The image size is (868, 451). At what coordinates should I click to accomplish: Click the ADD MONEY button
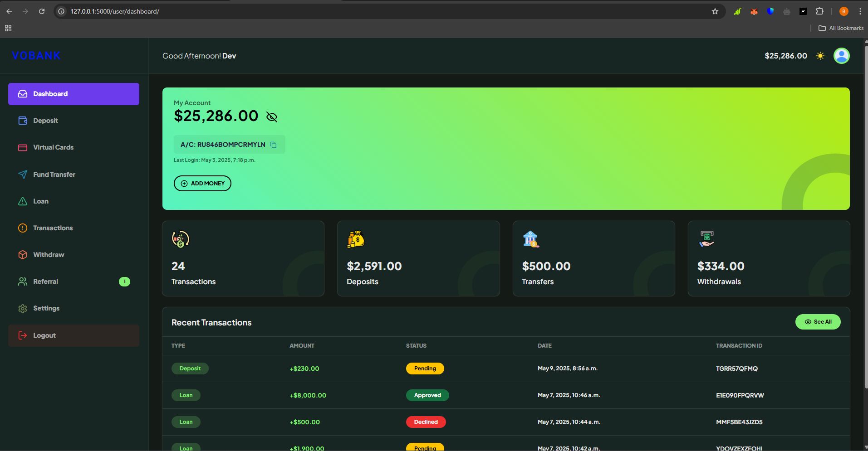pyautogui.click(x=202, y=183)
